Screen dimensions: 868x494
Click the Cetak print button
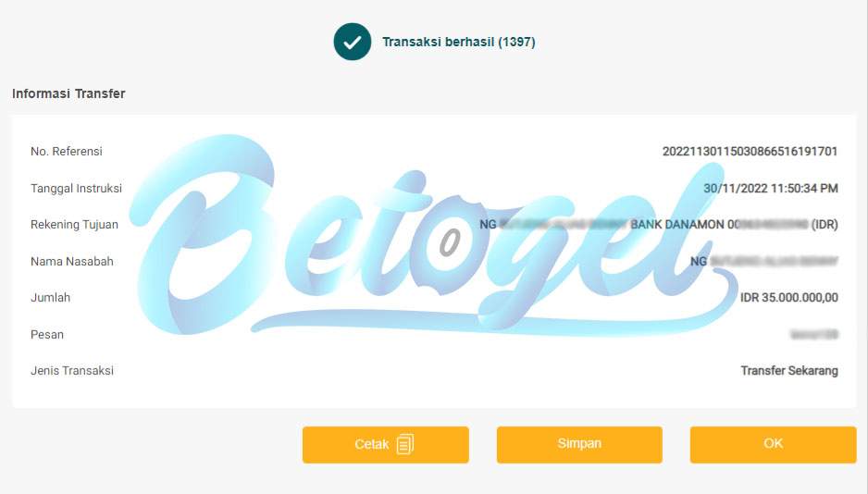pos(385,444)
